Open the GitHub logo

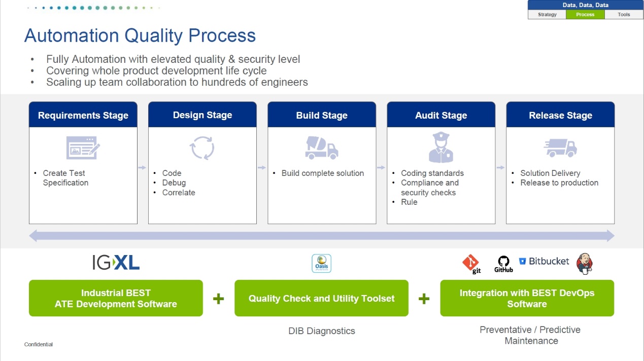tap(503, 264)
